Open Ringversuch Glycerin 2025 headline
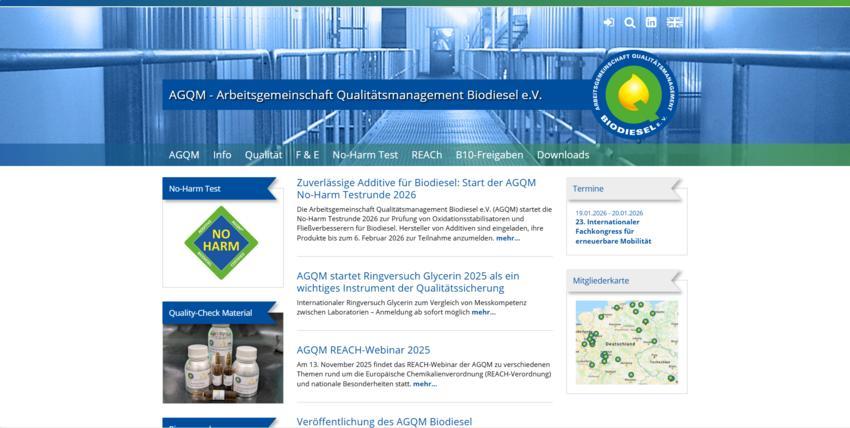The height and width of the screenshot is (428, 850). [408, 282]
